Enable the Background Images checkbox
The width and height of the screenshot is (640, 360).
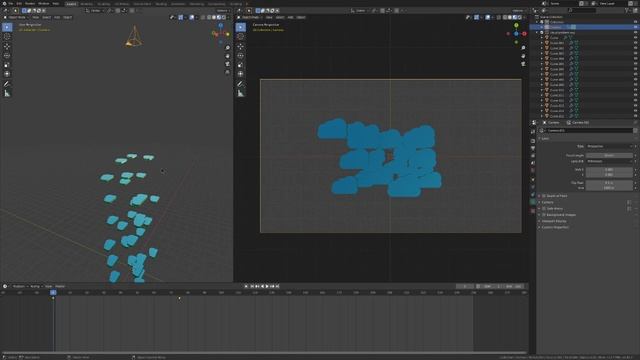[544, 215]
